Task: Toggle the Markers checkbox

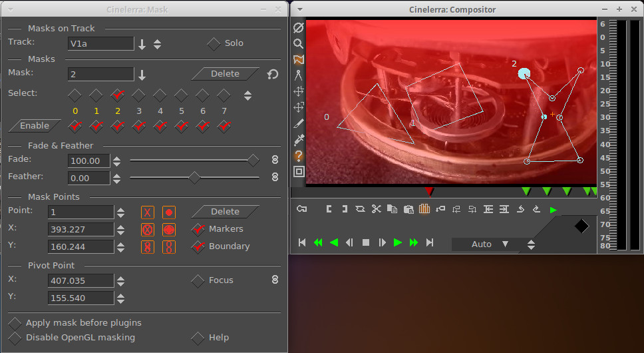Action: (x=198, y=229)
